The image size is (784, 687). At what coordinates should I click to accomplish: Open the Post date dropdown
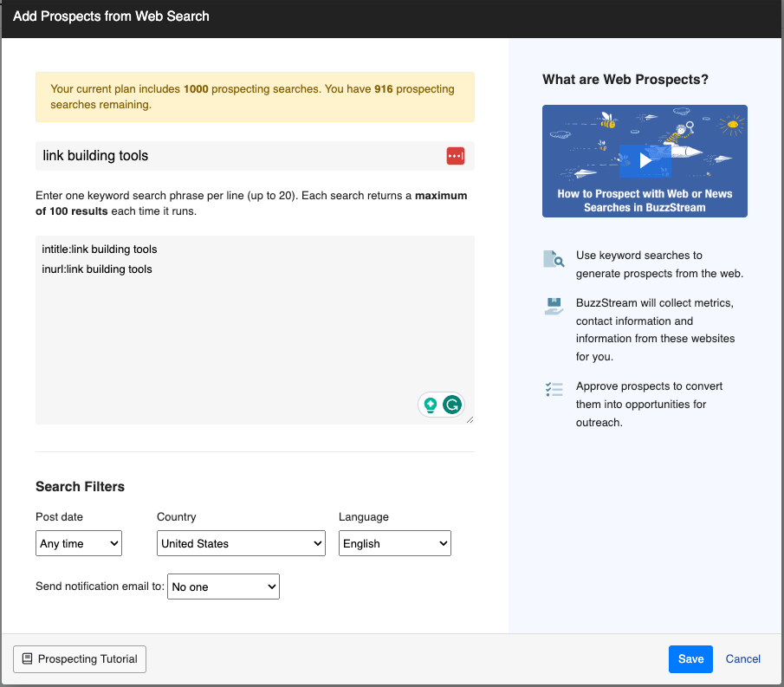pyautogui.click(x=78, y=543)
